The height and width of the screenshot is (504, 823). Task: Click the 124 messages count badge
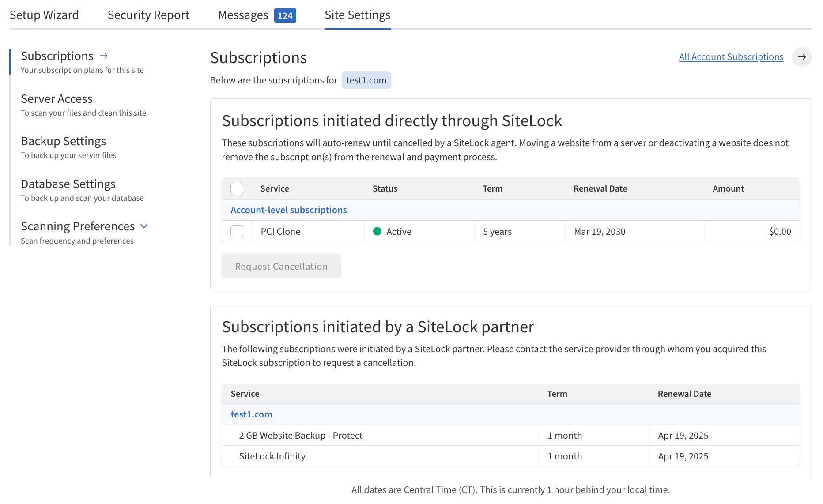[285, 15]
